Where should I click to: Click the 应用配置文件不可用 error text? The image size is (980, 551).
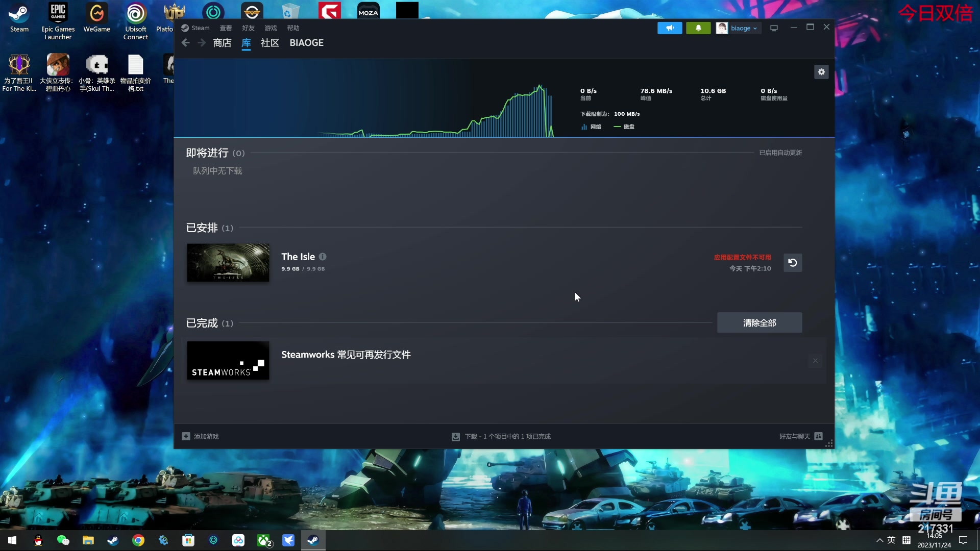coord(742,257)
